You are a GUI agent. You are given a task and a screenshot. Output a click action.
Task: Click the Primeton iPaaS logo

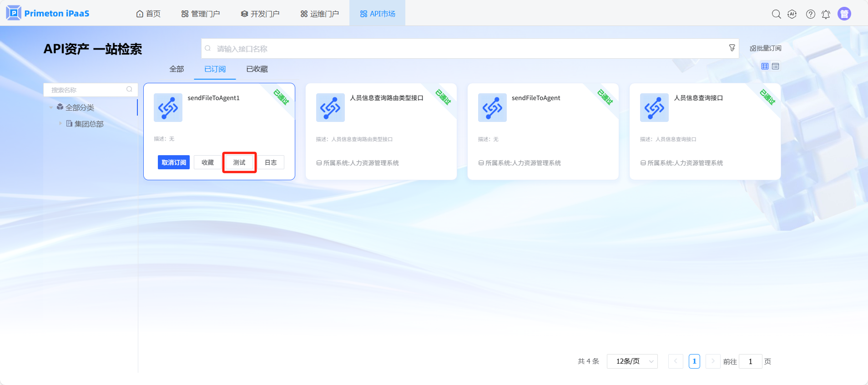click(48, 13)
